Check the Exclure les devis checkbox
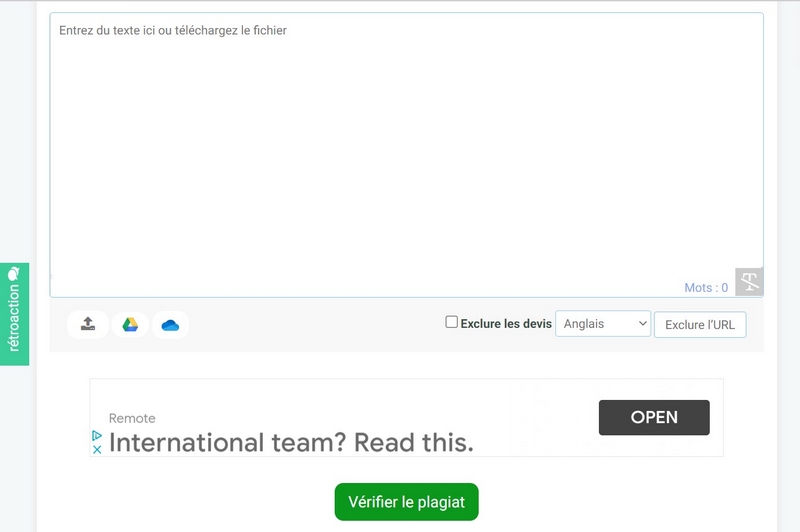800x532 pixels. [452, 322]
